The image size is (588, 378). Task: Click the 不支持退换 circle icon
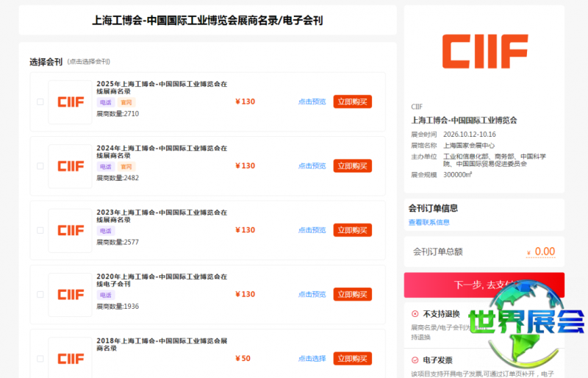coord(415,313)
